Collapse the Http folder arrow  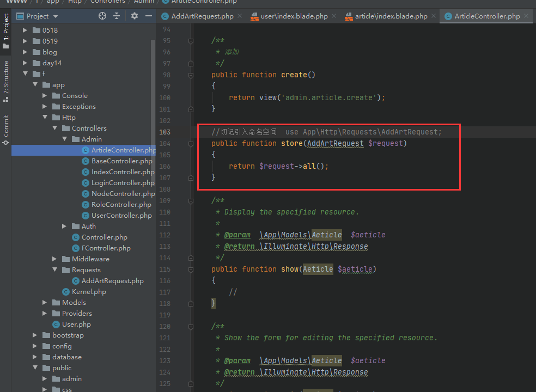(x=45, y=117)
